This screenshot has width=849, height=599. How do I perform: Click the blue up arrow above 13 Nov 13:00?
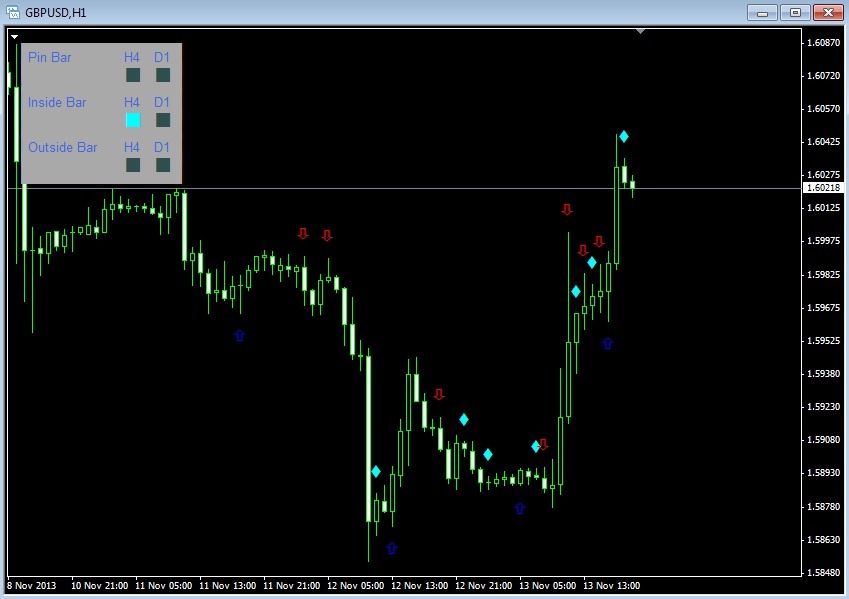608,343
